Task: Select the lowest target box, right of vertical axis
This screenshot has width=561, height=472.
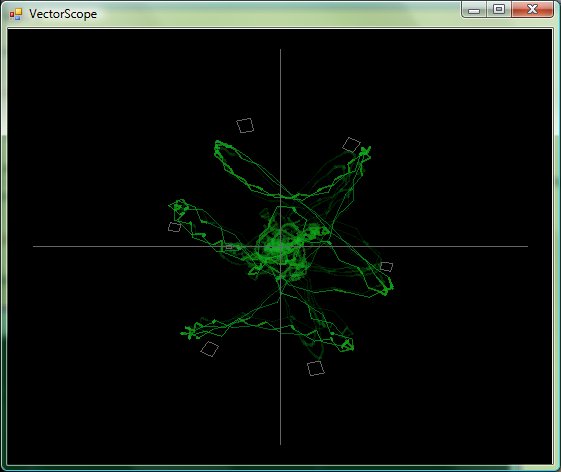Action: point(316,368)
